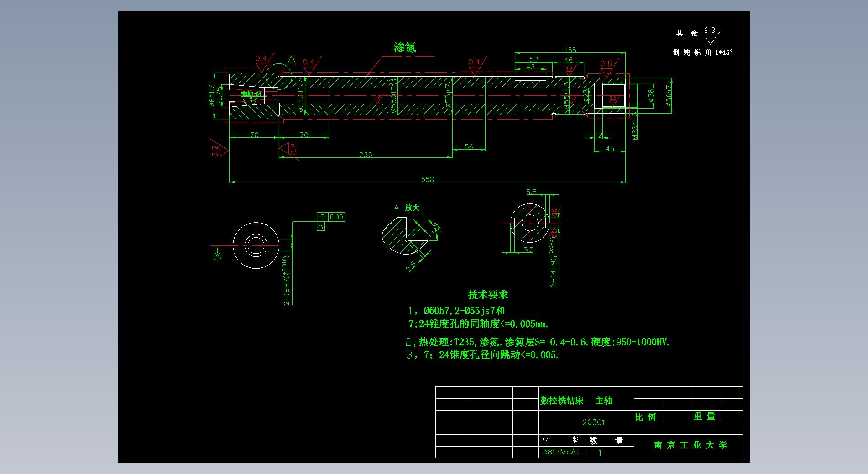Click the 155 dimension at top right
This screenshot has height=474, width=868.
570,50
